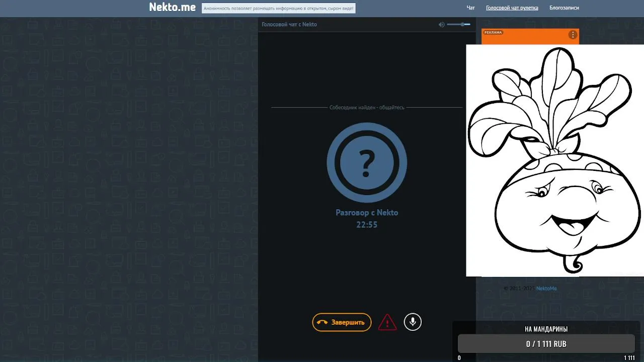
Task: Click the question mark avatar
Action: [367, 162]
